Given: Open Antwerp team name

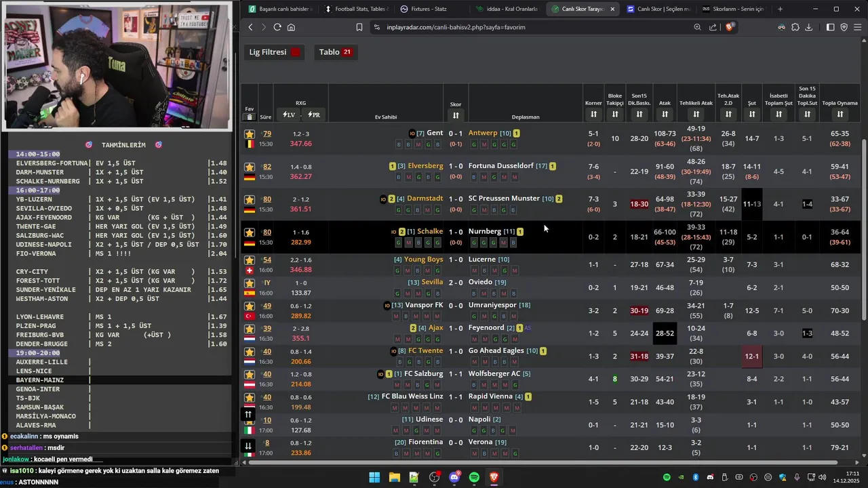Looking at the screenshot, I should (483, 133).
